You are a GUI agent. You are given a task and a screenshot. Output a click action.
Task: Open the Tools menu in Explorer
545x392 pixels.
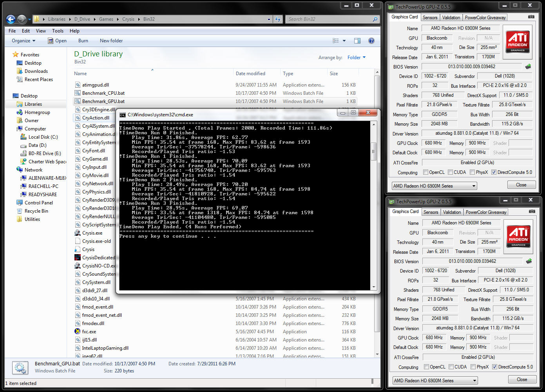58,31
